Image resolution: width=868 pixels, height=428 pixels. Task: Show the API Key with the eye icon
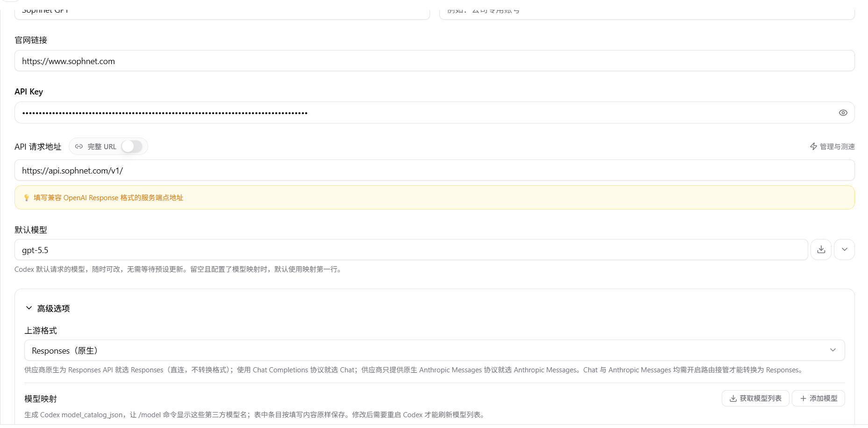843,113
